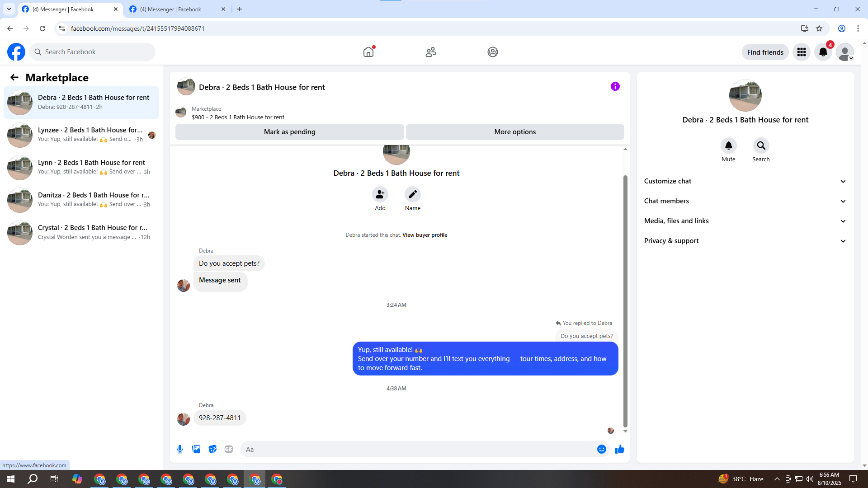Toggle the purple conversation info icon
The width and height of the screenshot is (868, 488).
[x=615, y=86]
